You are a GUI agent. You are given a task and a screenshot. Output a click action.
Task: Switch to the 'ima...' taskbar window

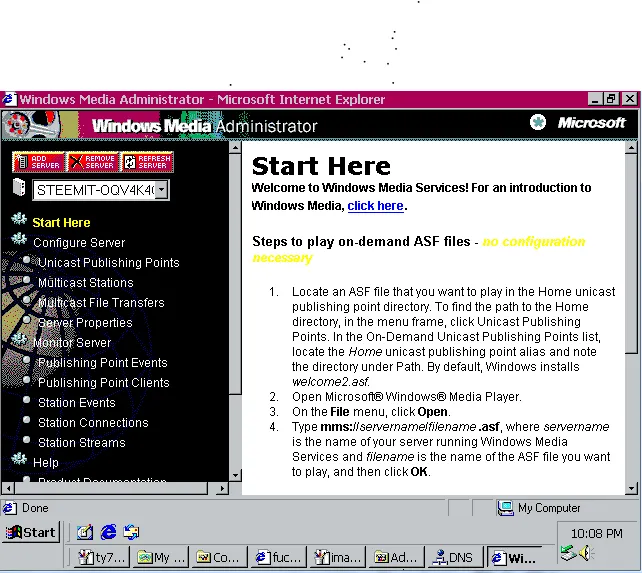[339, 557]
